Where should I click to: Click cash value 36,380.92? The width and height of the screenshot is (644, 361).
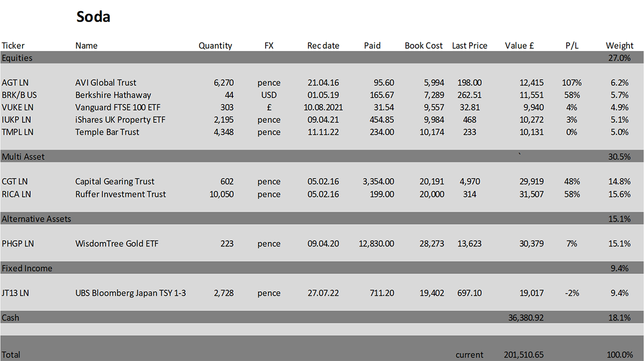[x=526, y=317]
